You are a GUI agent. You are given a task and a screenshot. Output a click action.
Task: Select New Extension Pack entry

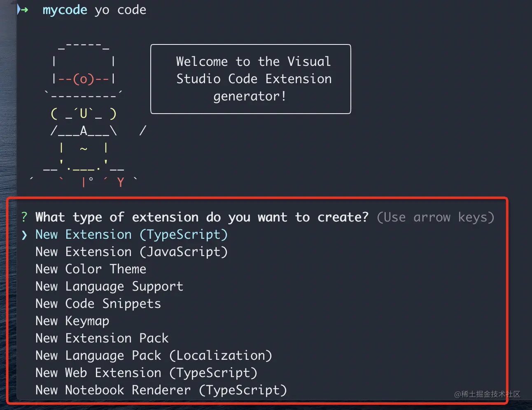tap(102, 338)
